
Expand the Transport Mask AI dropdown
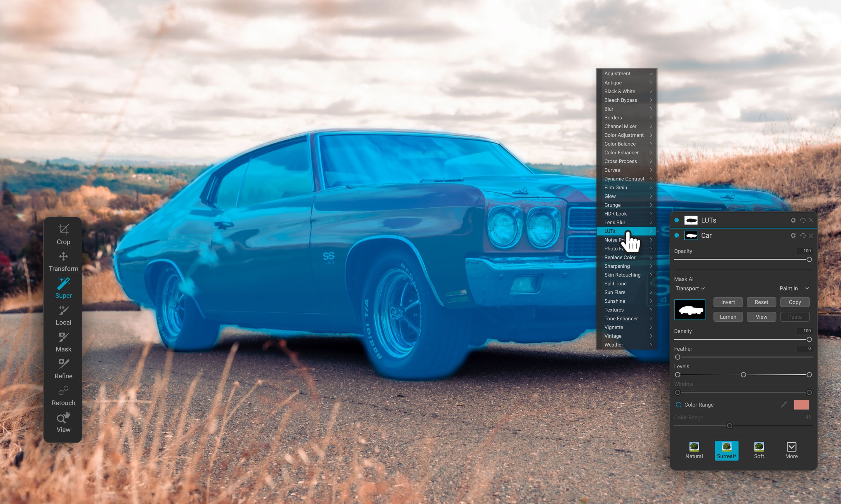click(690, 288)
